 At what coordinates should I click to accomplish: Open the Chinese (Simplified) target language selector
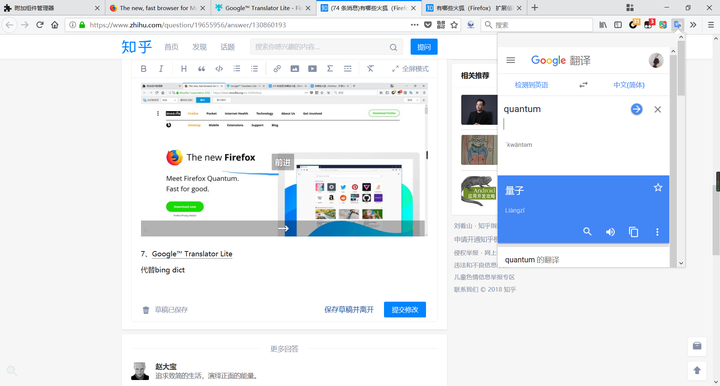pyautogui.click(x=629, y=85)
